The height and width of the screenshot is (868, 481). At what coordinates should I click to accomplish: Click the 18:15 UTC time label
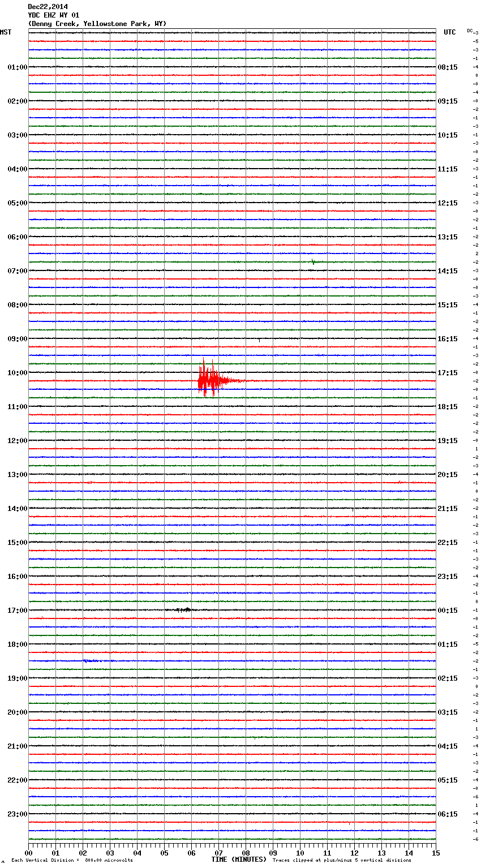click(448, 407)
